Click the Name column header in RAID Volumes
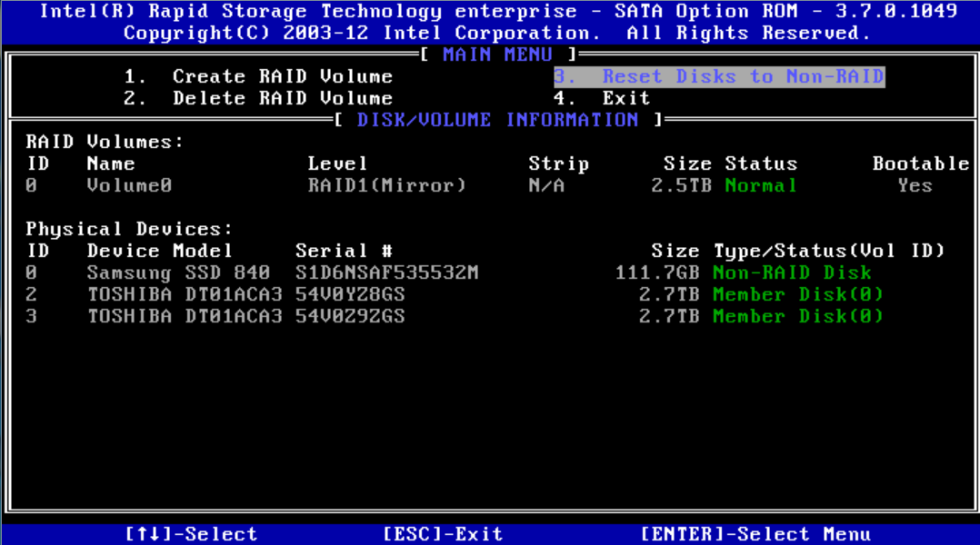The height and width of the screenshot is (545, 980). click(x=111, y=163)
